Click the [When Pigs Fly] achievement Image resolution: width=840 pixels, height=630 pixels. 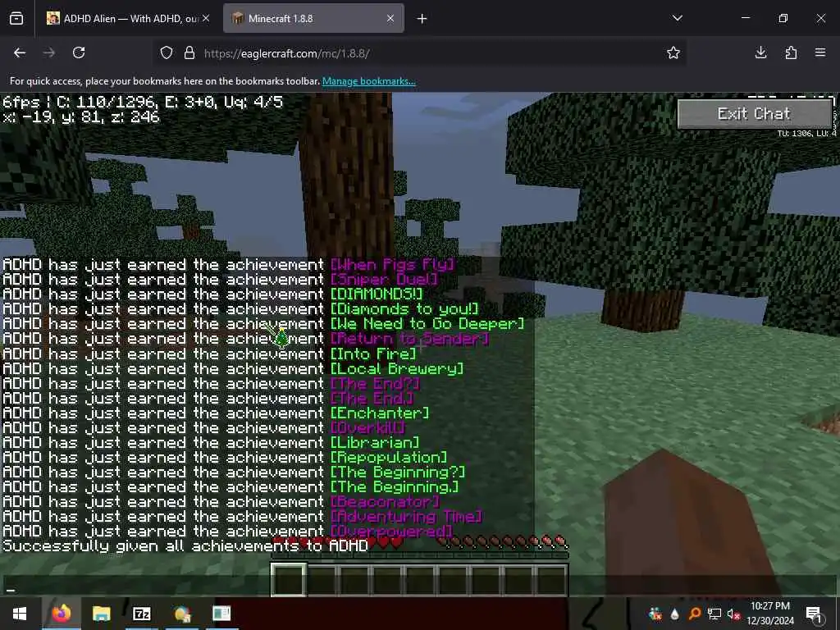[x=393, y=265]
